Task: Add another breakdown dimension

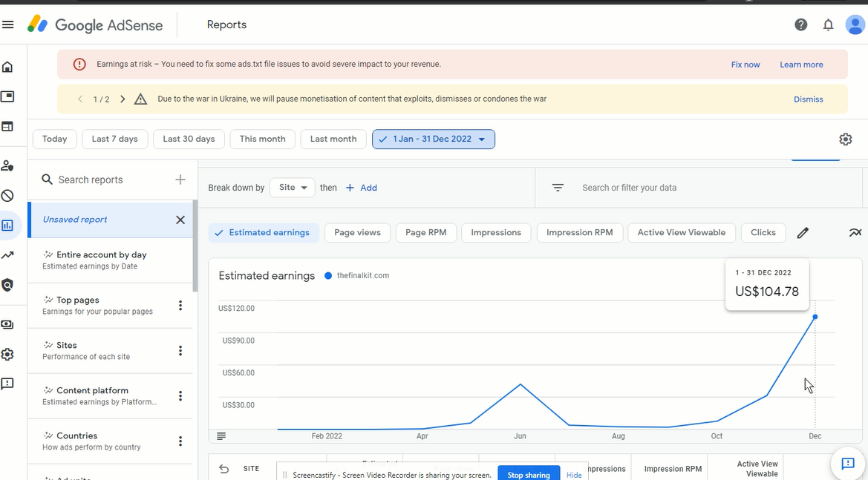Action: 361,188
